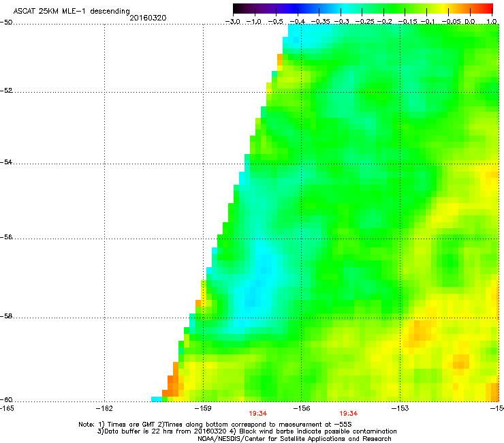Image resolution: width=504 pixels, height=443 pixels.
Task: Click the 'Times are GMT' note line
Action: click(215, 425)
